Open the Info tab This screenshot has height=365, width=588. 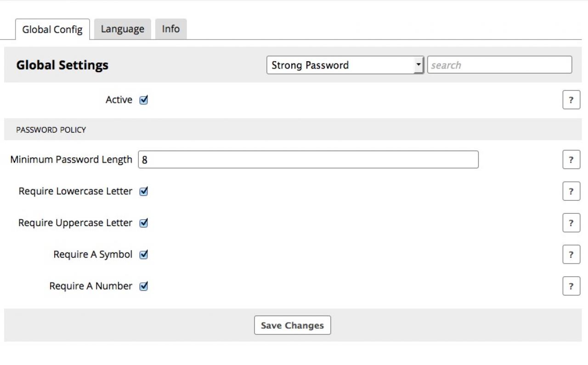point(170,29)
